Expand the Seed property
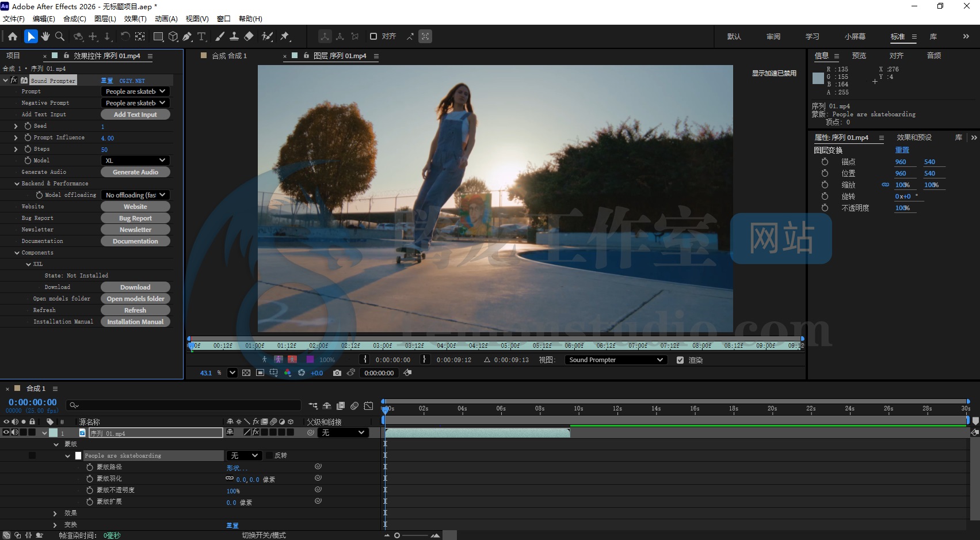The height and width of the screenshot is (540, 980). pos(16,126)
